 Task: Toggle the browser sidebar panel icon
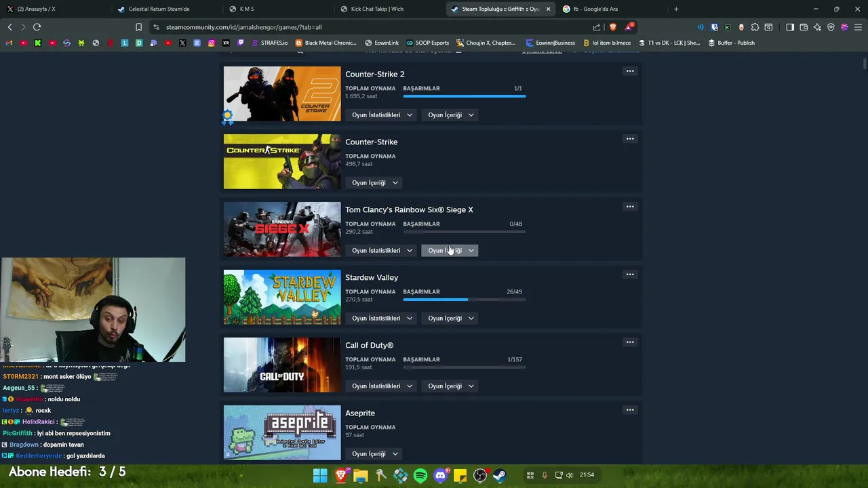(x=790, y=27)
